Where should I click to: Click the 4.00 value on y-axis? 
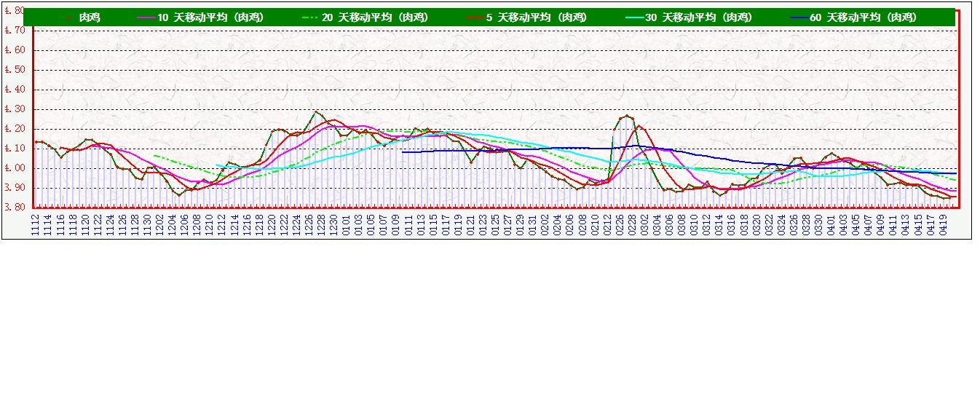point(15,168)
